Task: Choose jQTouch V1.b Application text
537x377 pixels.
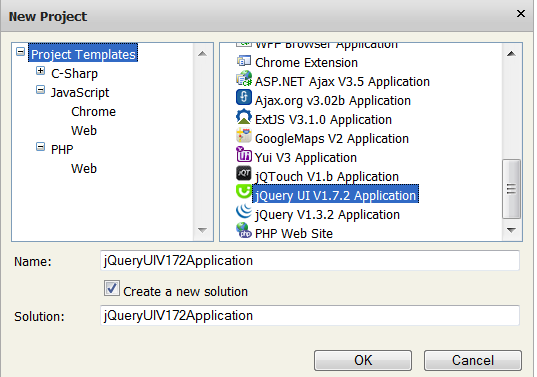Action: click(327, 177)
